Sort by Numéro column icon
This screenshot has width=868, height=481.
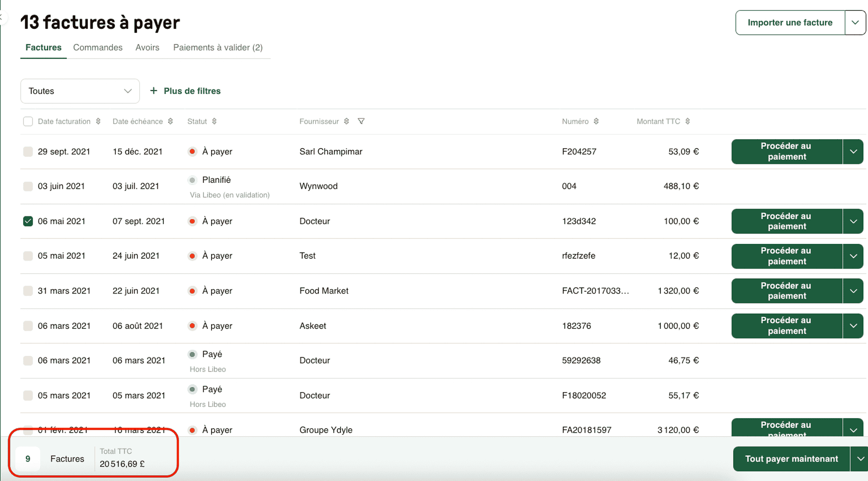pos(596,121)
